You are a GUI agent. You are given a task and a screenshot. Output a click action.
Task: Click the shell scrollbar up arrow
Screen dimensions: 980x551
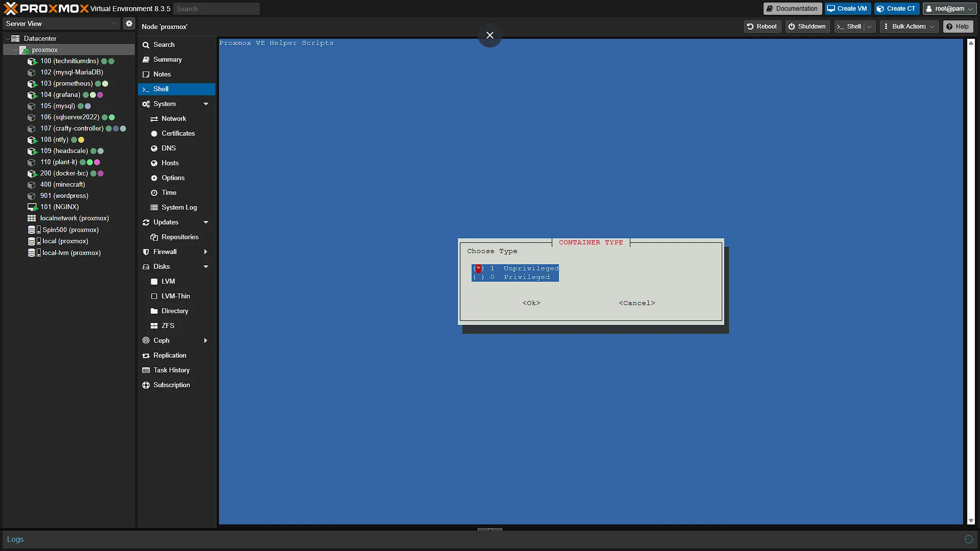click(x=971, y=43)
